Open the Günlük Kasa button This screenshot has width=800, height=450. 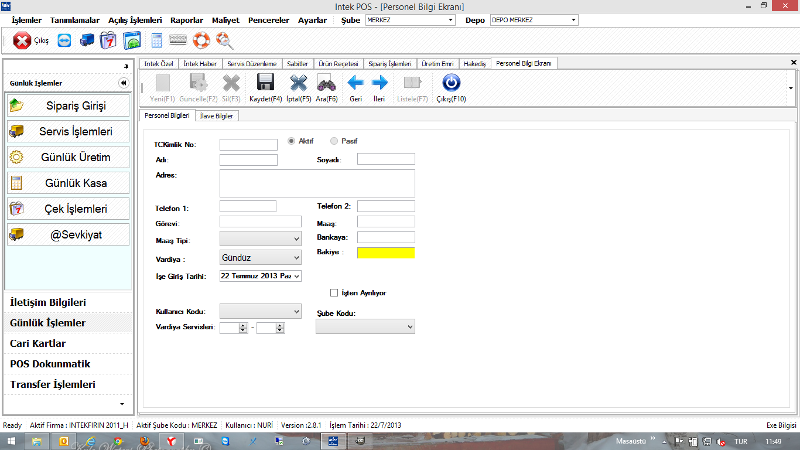70,183
